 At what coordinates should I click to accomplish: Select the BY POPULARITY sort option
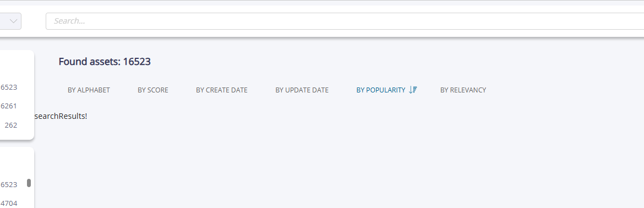click(381, 90)
